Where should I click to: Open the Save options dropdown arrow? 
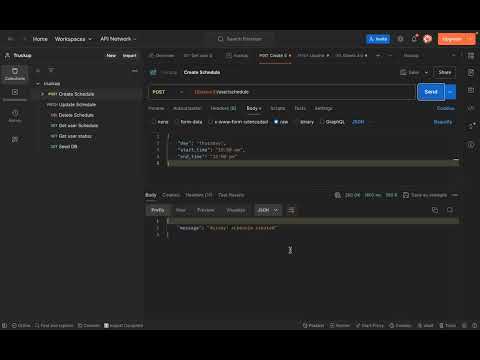point(426,72)
